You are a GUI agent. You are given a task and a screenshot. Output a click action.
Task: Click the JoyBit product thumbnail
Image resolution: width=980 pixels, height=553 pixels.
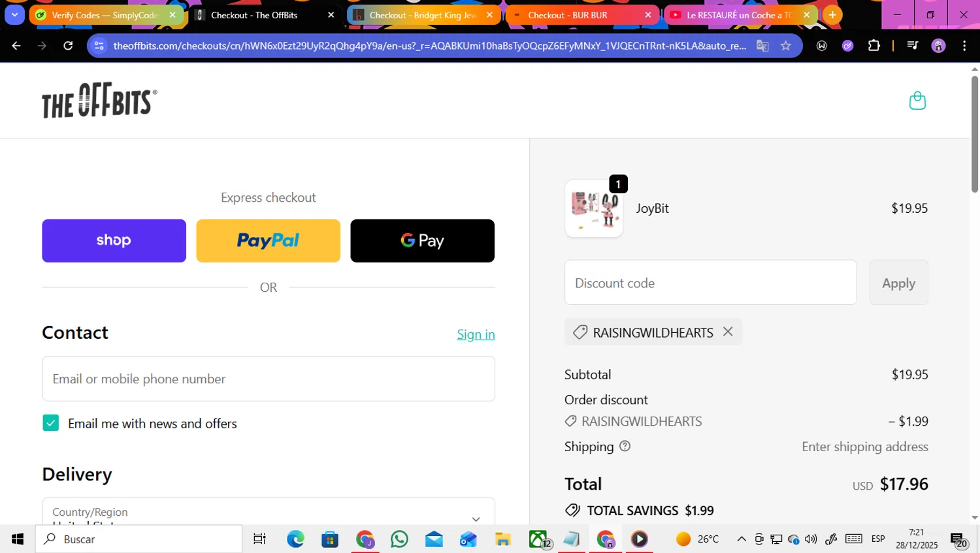594,208
